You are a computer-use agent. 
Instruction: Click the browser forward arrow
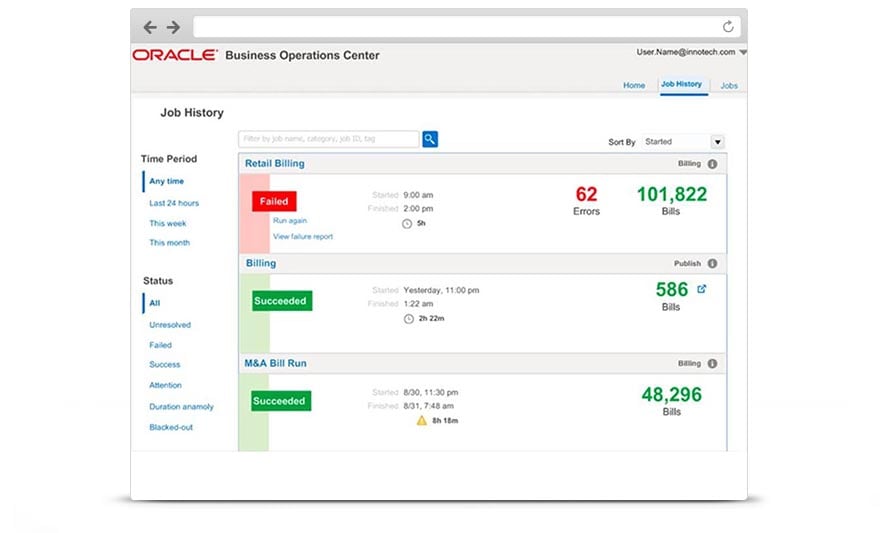point(173,27)
